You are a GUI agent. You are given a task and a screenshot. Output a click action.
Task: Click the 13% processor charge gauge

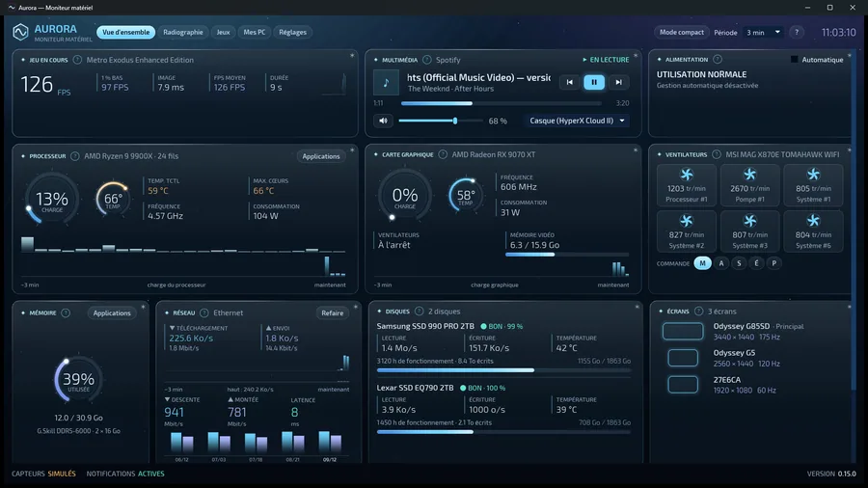51,200
